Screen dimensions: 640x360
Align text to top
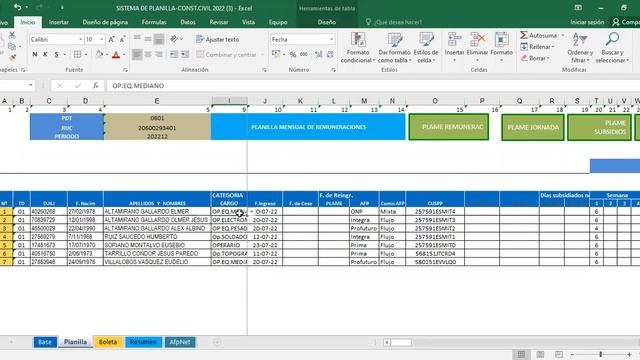[137, 39]
